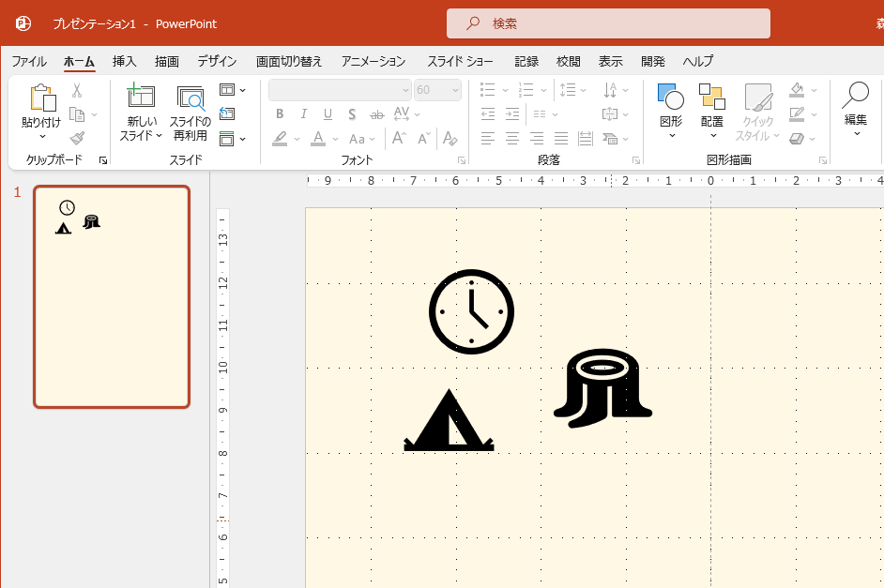Click the Numbering list icon
884x588 pixels.
pyautogui.click(x=526, y=90)
